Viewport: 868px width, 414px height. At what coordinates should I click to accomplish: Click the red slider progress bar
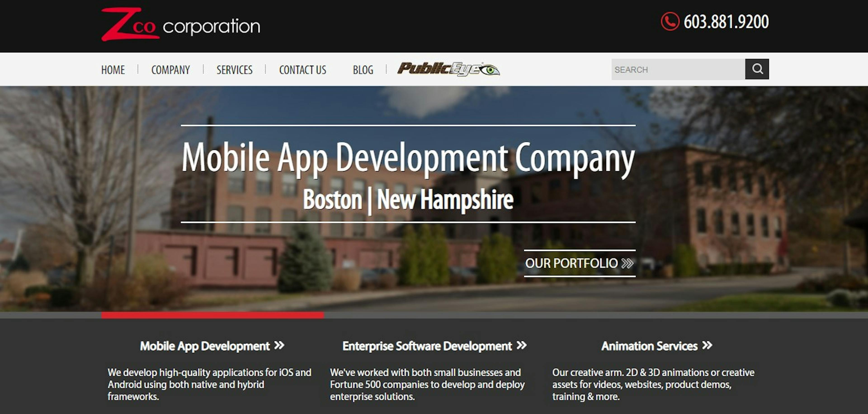click(212, 315)
